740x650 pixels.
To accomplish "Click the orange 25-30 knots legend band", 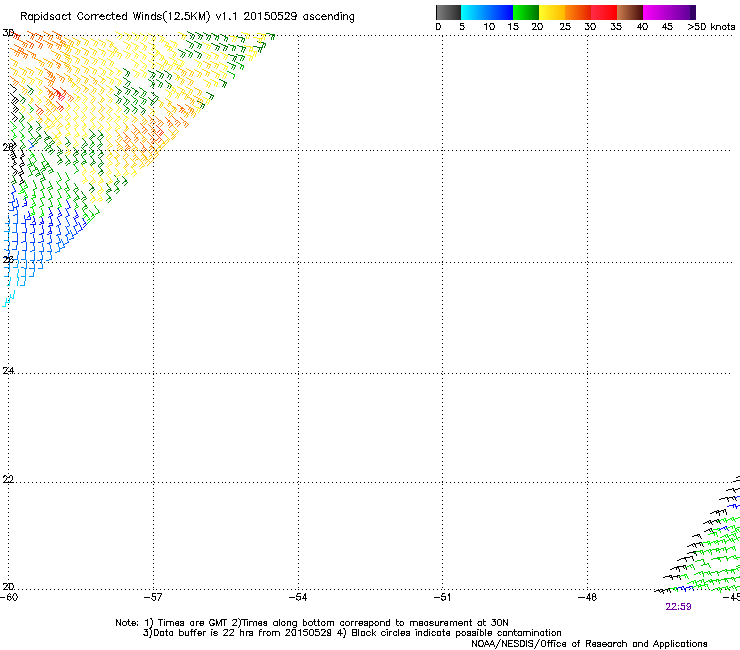I will pyautogui.click(x=578, y=12).
